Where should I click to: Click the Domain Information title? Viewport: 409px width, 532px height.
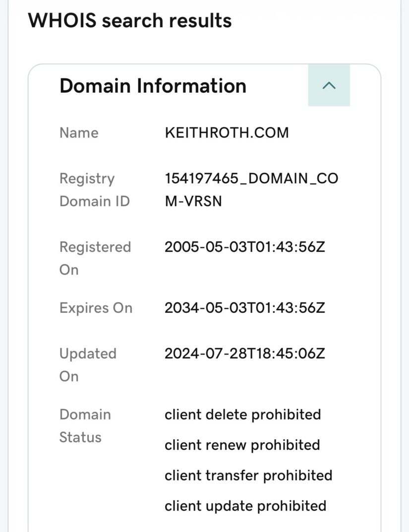pos(153,86)
